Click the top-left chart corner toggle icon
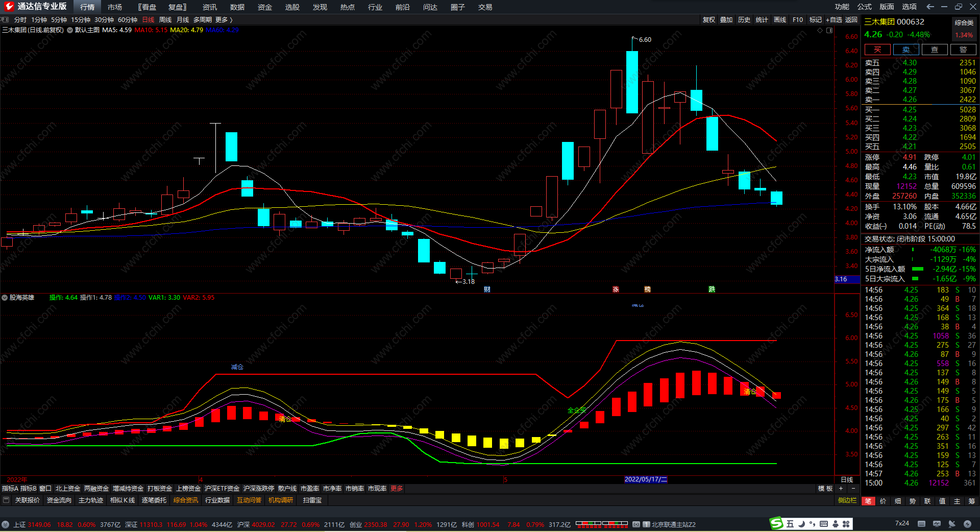 click(x=5, y=19)
